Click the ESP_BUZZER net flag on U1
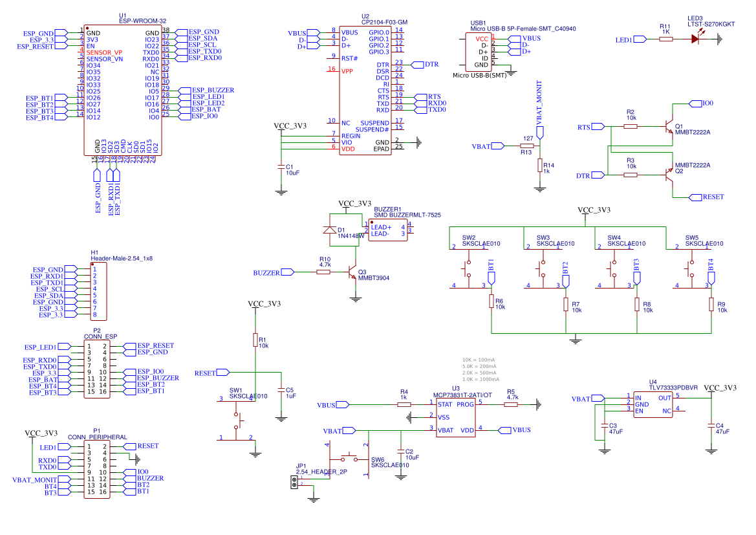Screen dimensions: 756x535 click(x=207, y=90)
